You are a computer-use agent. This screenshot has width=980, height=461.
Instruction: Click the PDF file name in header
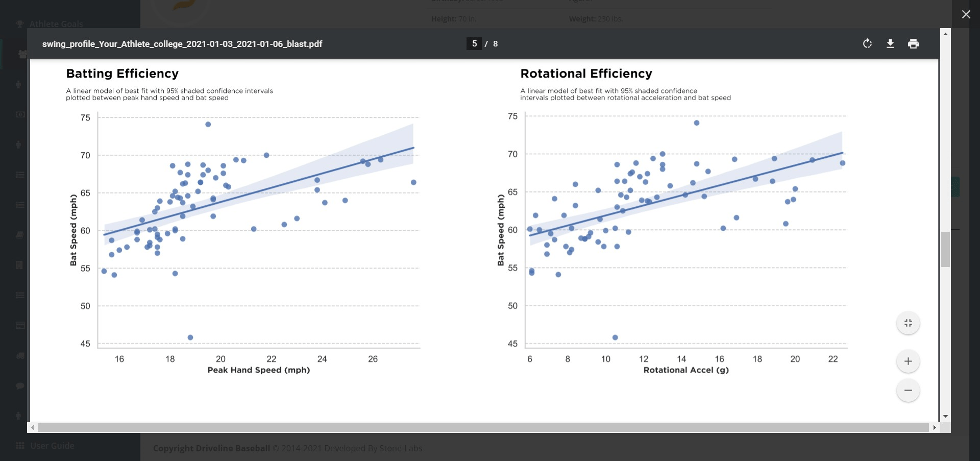tap(182, 44)
